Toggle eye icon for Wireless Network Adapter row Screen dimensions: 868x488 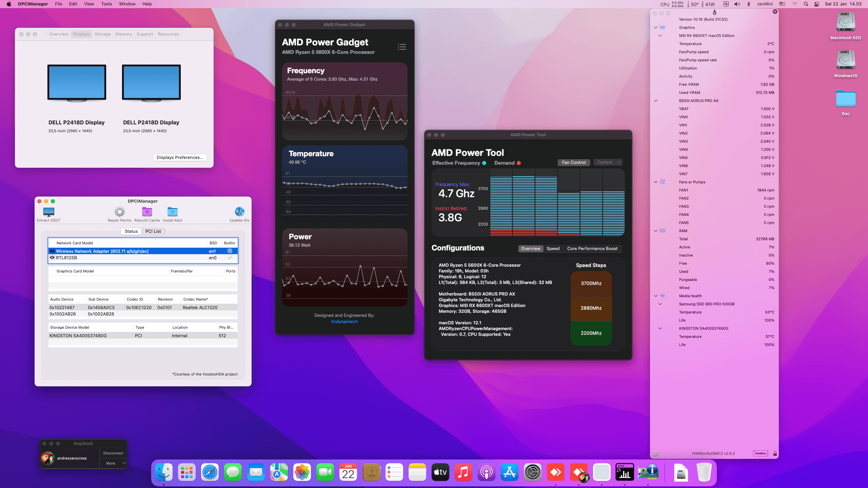click(x=52, y=251)
